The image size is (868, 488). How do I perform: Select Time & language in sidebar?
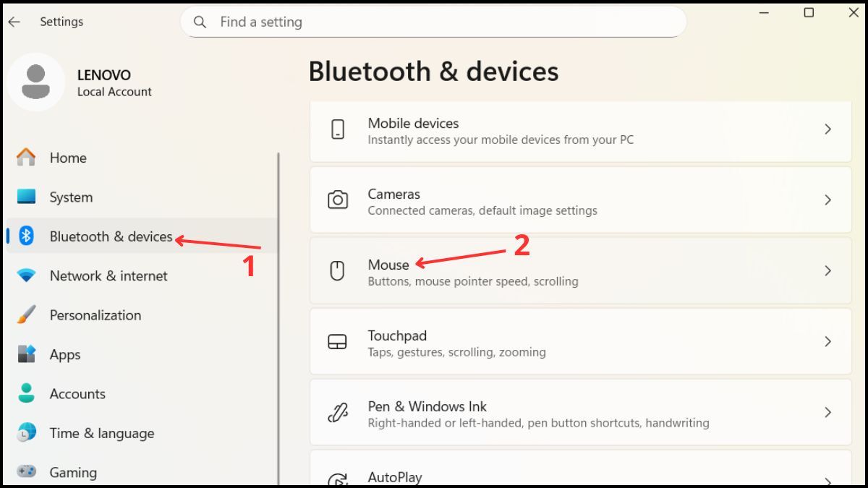pos(101,433)
